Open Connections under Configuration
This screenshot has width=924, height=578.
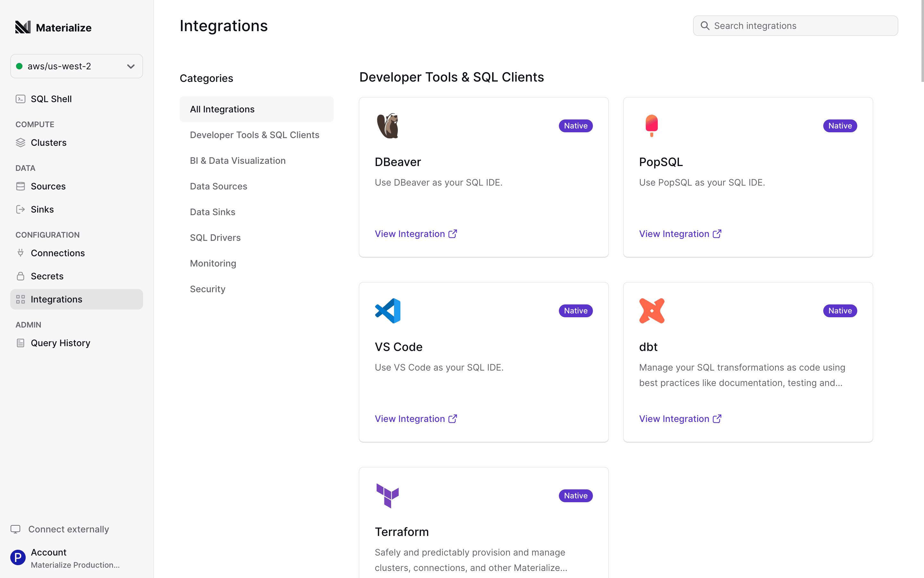click(76, 253)
